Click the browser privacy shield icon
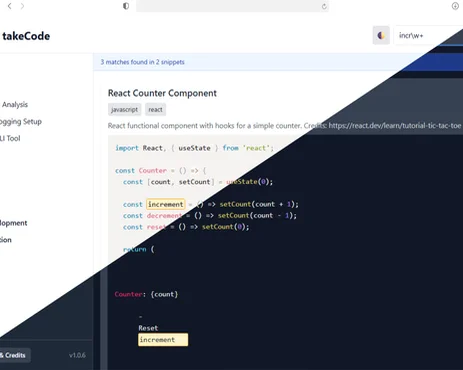The width and height of the screenshot is (463, 370). tap(126, 6)
